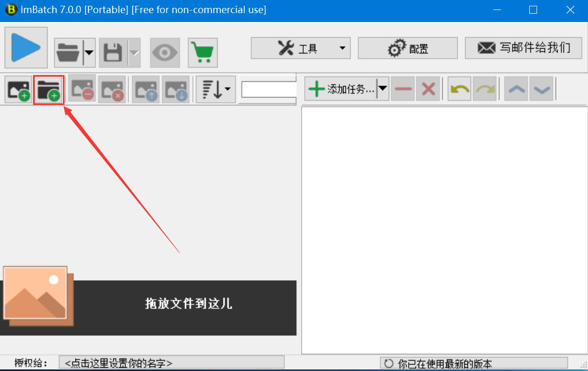The width and height of the screenshot is (588, 371).
Task: Move task up with the up chevron
Action: [516, 89]
